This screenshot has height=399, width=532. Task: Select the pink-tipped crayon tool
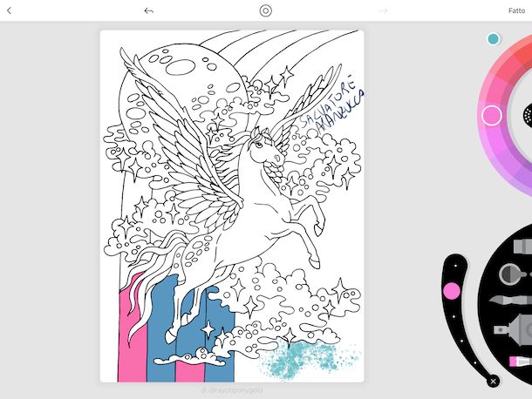tap(521, 362)
